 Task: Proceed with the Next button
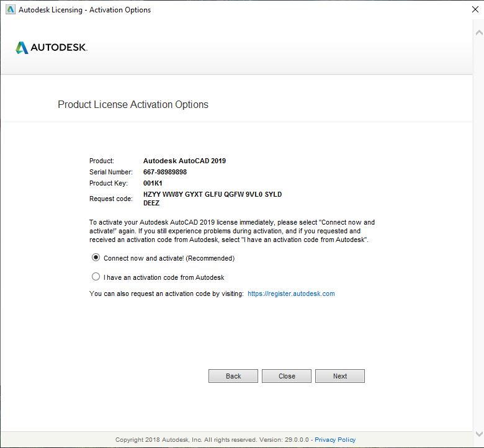(x=340, y=376)
